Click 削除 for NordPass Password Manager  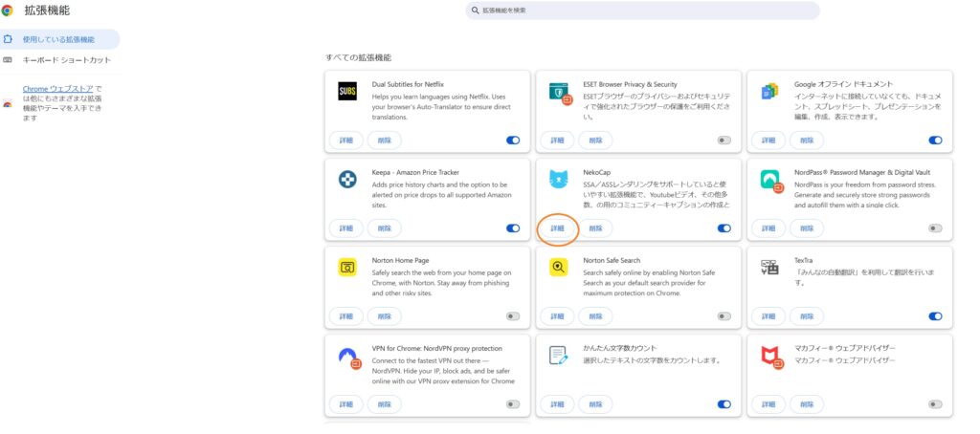click(807, 228)
